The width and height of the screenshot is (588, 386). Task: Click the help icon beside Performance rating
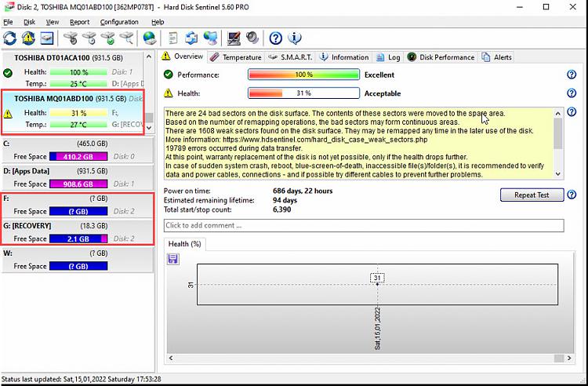tap(572, 75)
